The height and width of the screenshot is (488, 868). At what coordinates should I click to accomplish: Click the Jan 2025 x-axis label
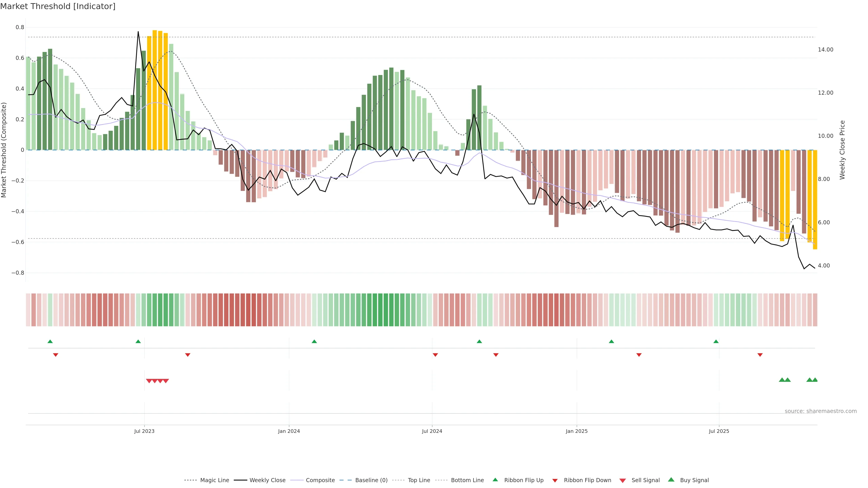577,431
